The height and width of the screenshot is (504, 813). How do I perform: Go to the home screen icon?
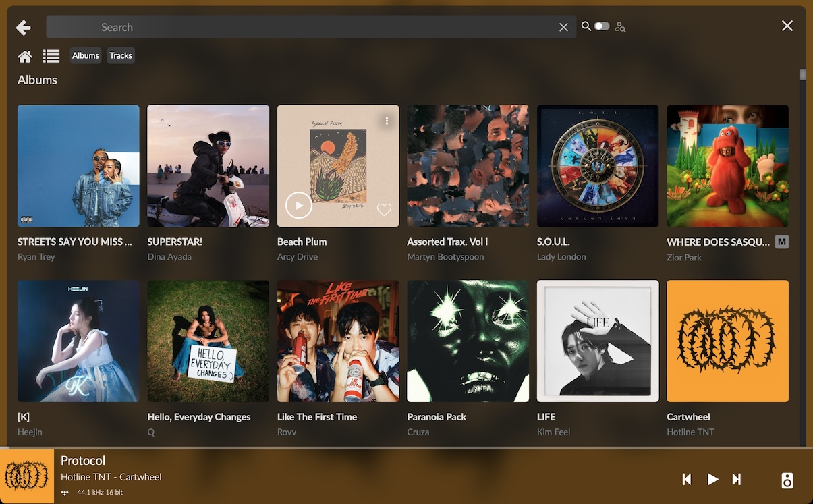[25, 56]
